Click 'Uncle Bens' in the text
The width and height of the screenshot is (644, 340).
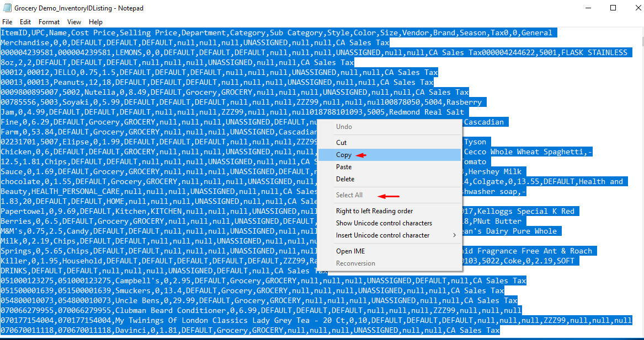(137, 301)
